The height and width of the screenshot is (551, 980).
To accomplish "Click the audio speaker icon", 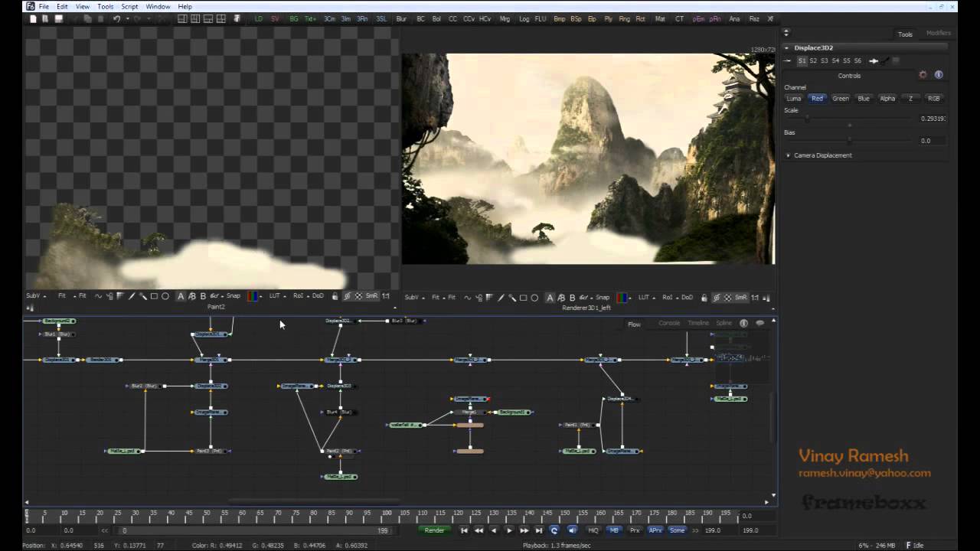I will (x=572, y=530).
